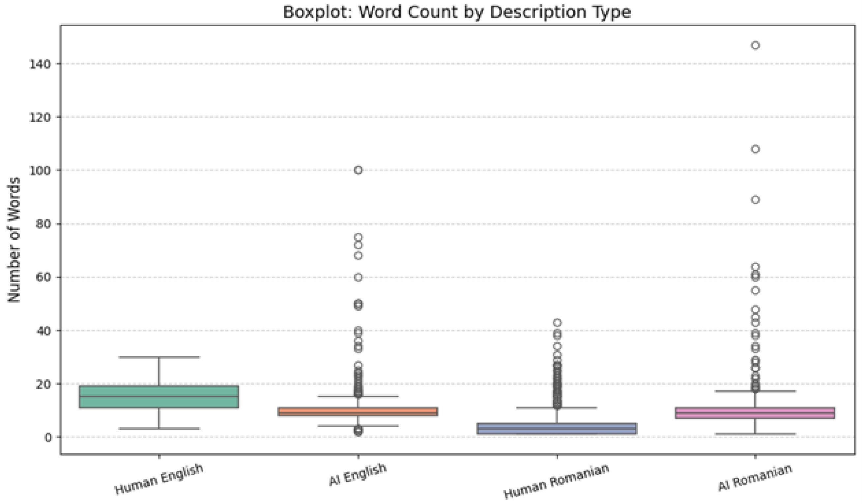
Task: Select the 'Human English' x-axis label
Action: click(159, 479)
